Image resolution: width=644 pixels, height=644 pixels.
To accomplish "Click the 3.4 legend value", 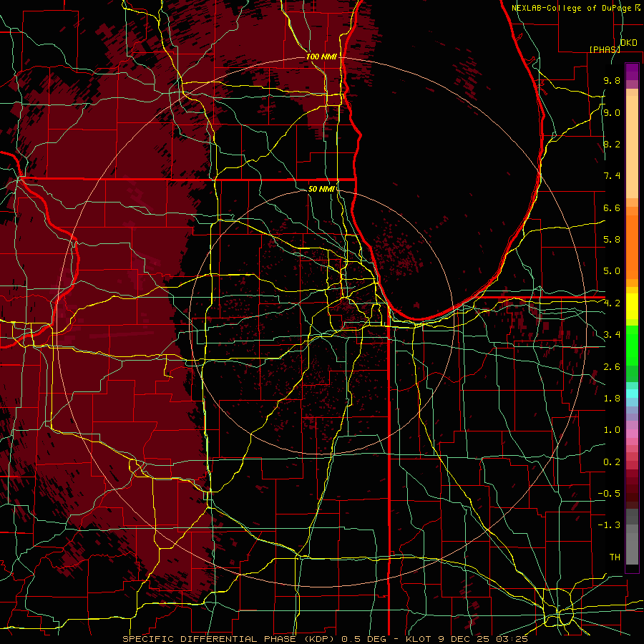I will pos(612,335).
